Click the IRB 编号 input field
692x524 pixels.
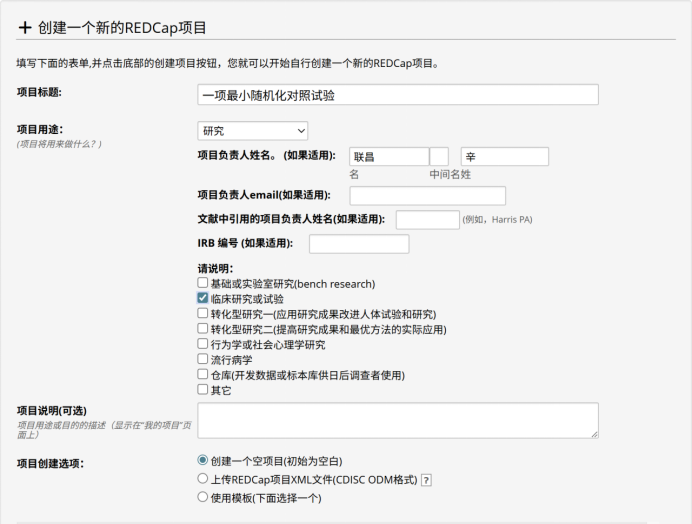click(359, 244)
